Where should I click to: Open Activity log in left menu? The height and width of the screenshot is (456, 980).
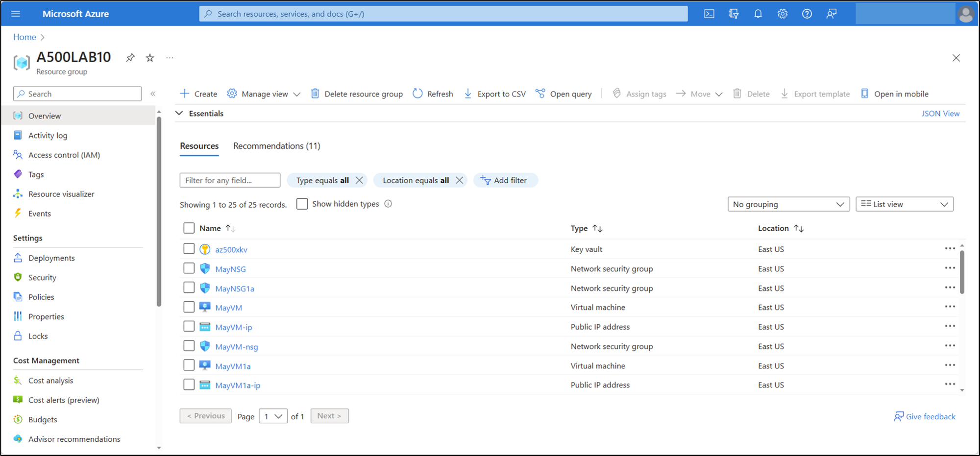click(48, 135)
